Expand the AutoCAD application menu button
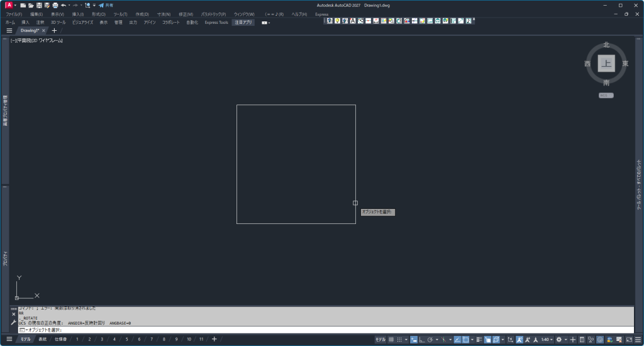Viewport: 644px width, 346px height. [x=9, y=5]
